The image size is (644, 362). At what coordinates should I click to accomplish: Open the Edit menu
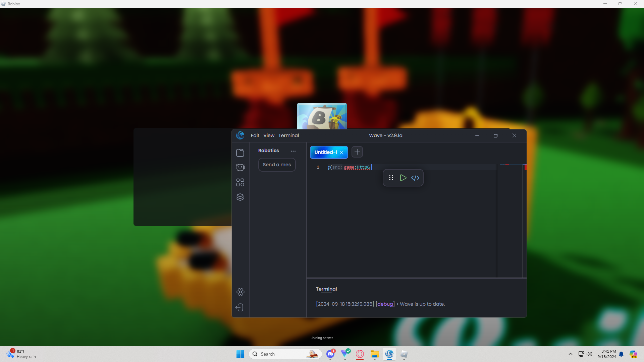[255, 135]
